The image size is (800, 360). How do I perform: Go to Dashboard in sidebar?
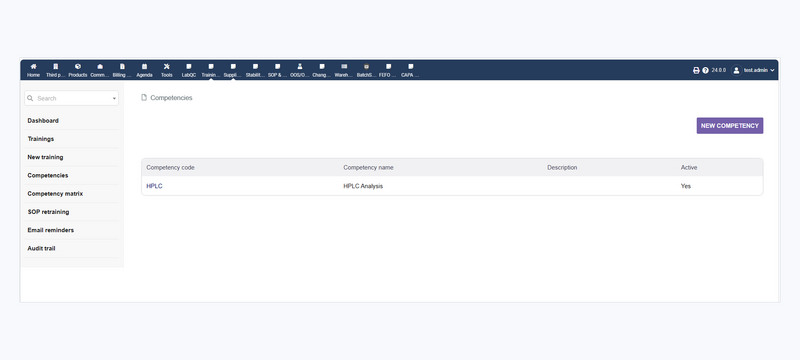(x=43, y=121)
